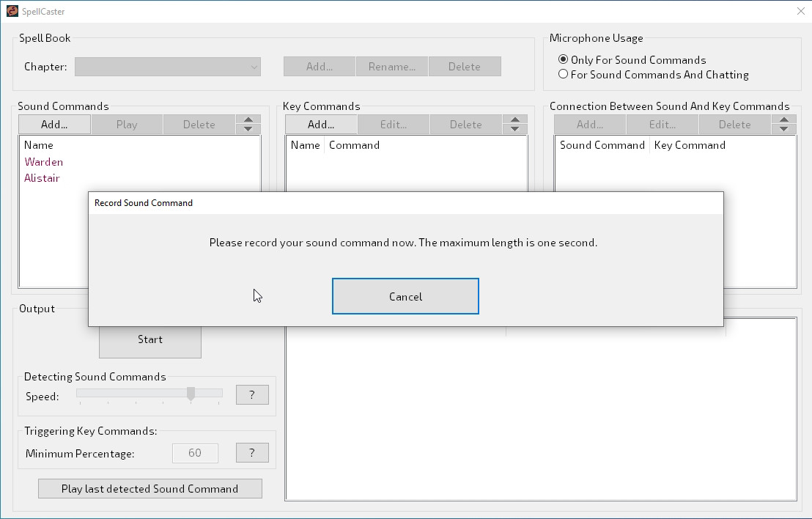Click the move-down arrow in Sound Commands
The width and height of the screenshot is (812, 519).
248,129
